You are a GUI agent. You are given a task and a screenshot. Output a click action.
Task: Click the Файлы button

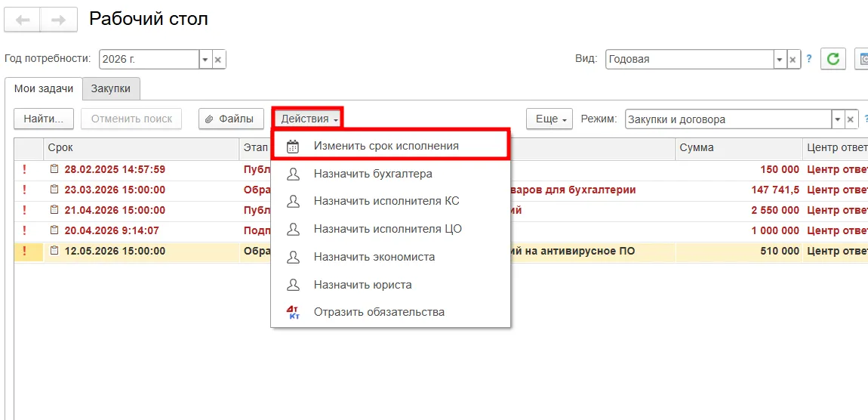[x=232, y=119]
